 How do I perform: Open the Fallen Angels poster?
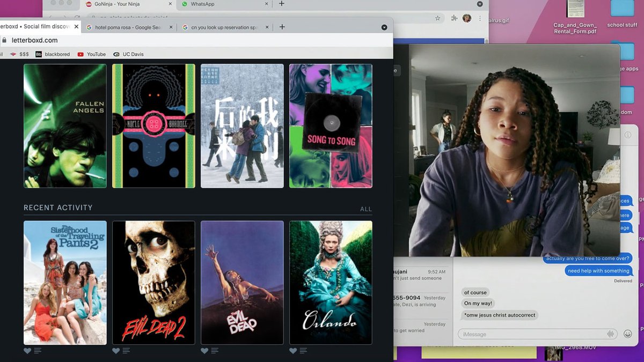pos(65,126)
